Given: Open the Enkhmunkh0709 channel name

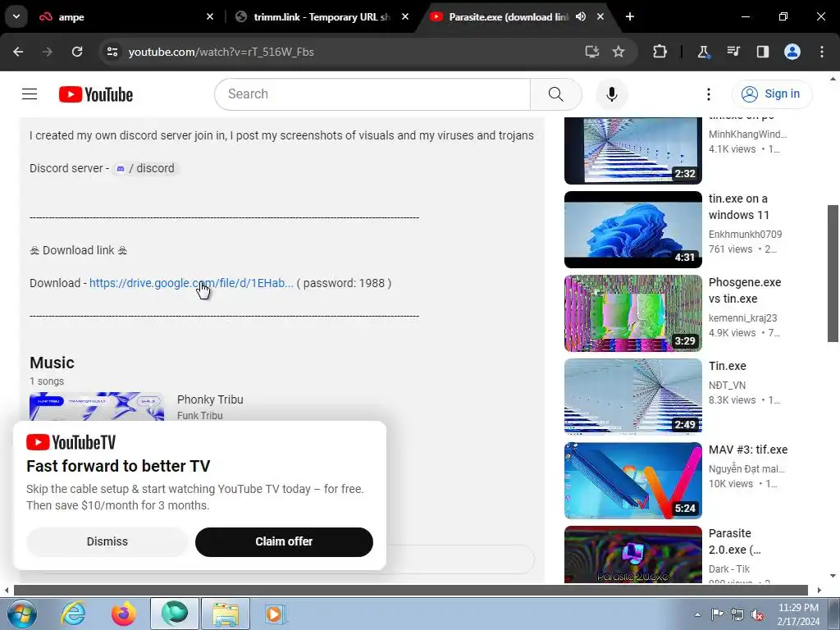Looking at the screenshot, I should tap(745, 234).
